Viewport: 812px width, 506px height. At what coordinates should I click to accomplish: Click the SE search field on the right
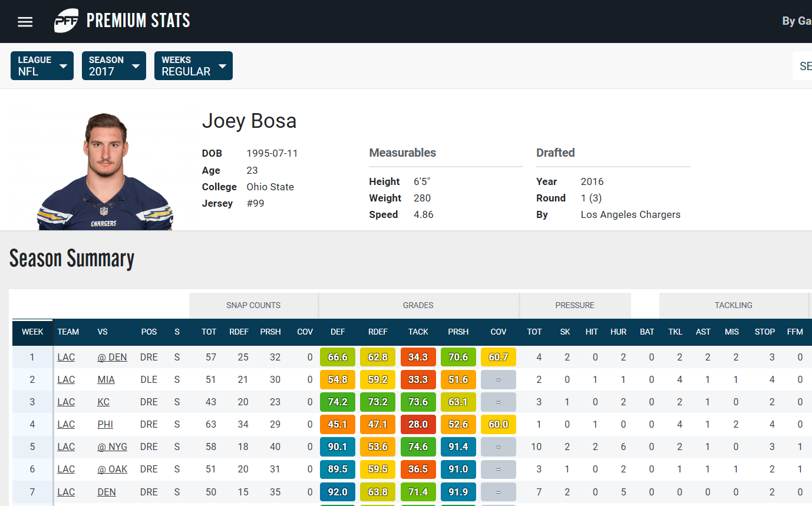(805, 65)
